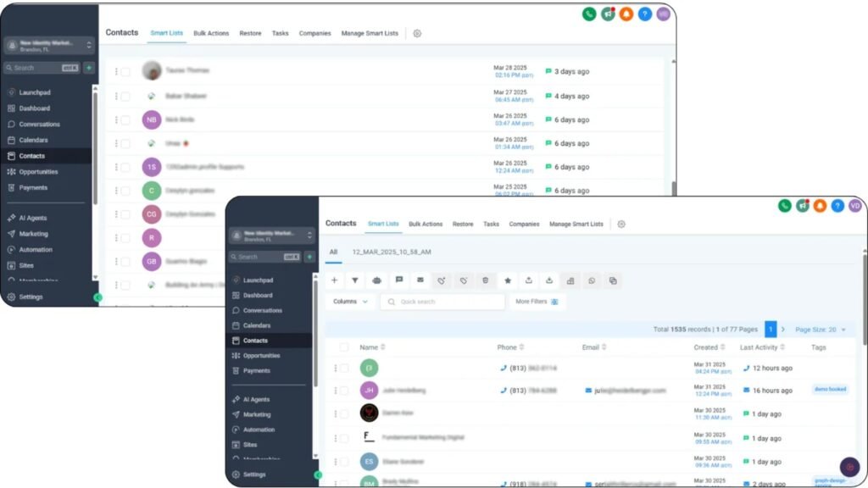Image resolution: width=868 pixels, height=488 pixels.
Task: Tick the select-all checkbox beside Name header
Action: [x=343, y=347]
